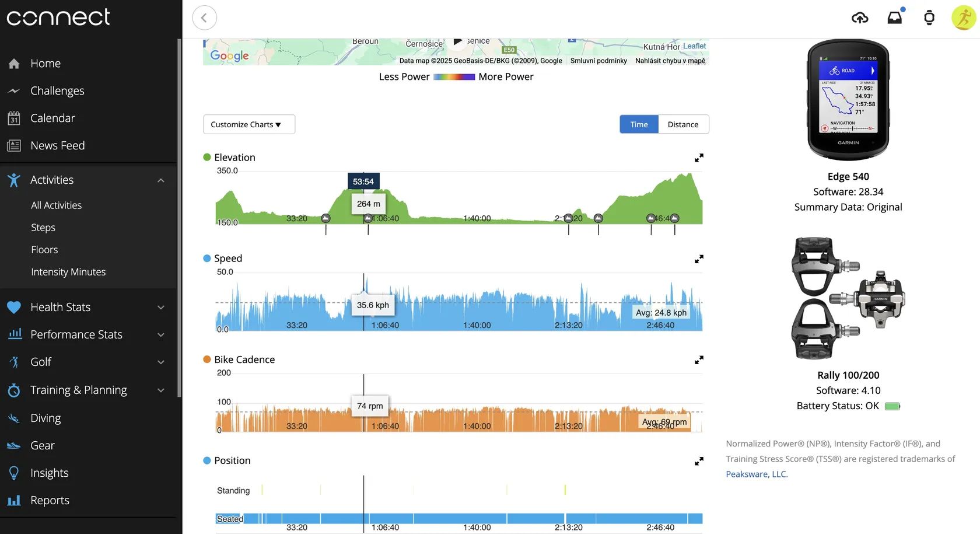The height and width of the screenshot is (534, 980).
Task: Open the cloud upload icon
Action: tap(860, 18)
